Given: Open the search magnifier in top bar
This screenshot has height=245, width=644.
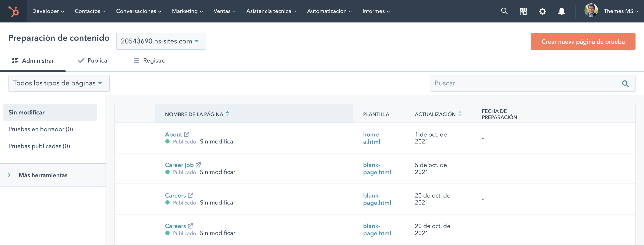Looking at the screenshot, I should (504, 11).
